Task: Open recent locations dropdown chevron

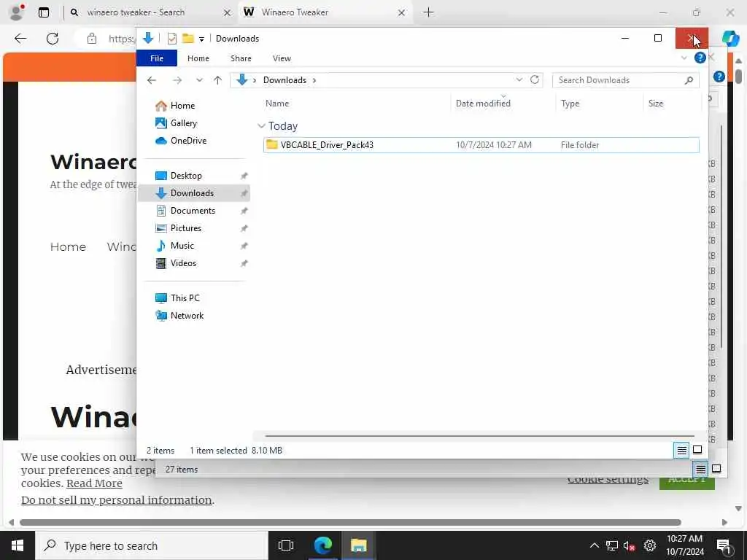Action: 199,80
